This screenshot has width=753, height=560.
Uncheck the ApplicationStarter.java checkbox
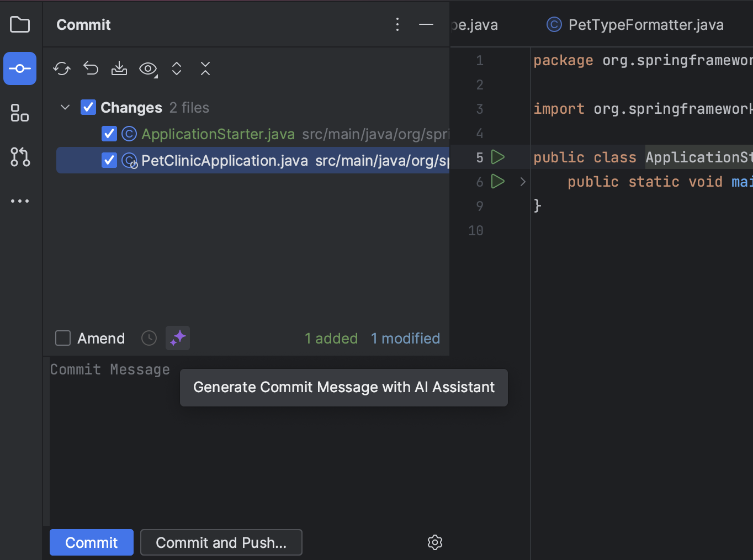pyautogui.click(x=109, y=134)
